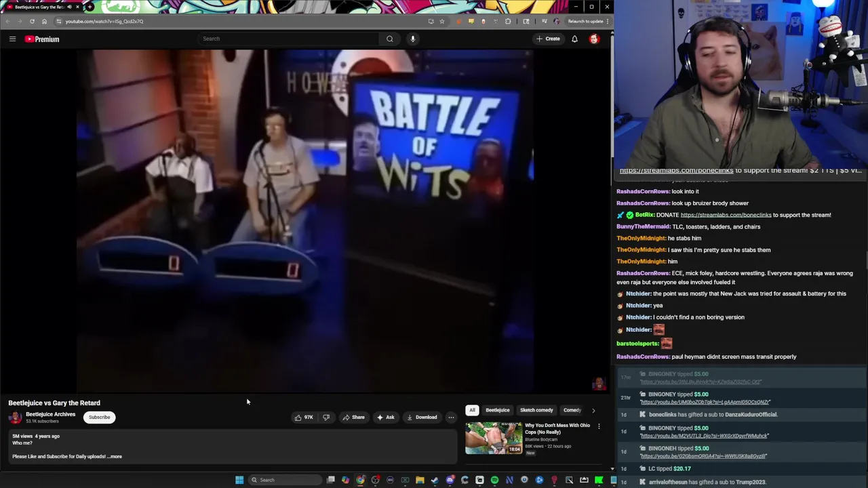Select the Beetlejuice filter chip
Image resolution: width=868 pixels, height=488 pixels.
click(x=497, y=410)
